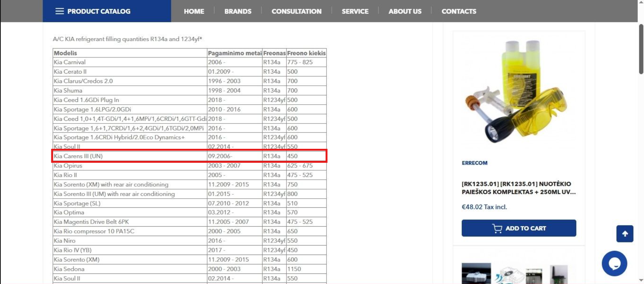644x284 pixels.
Task: Click the Kia Rio II cell
Action: [130, 175]
